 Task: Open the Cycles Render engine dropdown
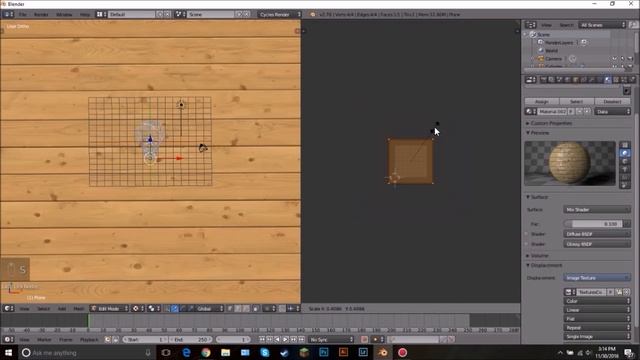[x=280, y=14]
